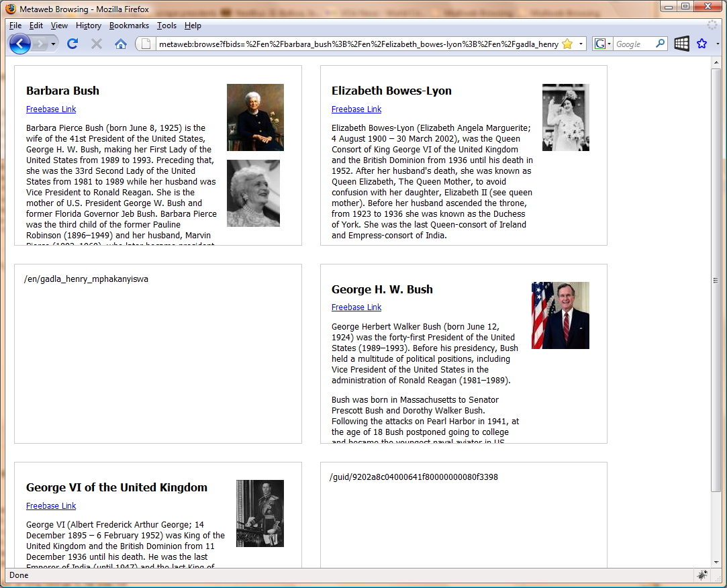
Task: Bookmark this page with the yellow star
Action: [567, 44]
